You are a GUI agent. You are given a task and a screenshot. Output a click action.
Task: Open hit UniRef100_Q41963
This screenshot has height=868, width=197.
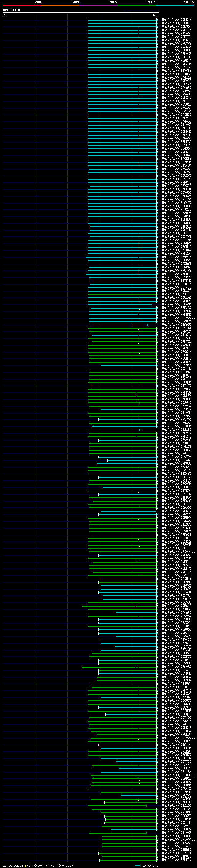pos(176,125)
